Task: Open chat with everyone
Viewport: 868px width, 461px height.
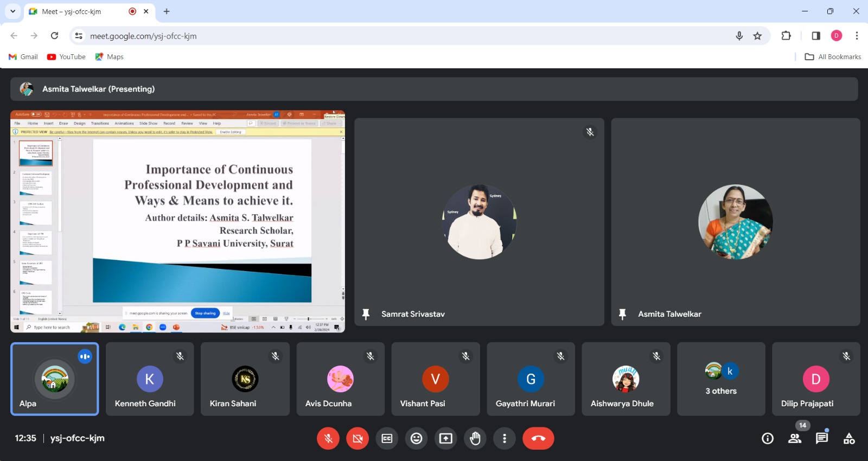Action: click(x=821, y=438)
